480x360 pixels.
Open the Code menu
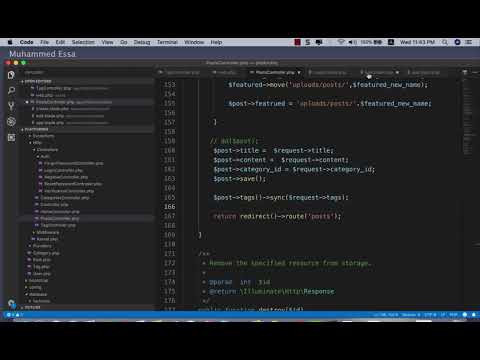pyautogui.click(x=26, y=42)
